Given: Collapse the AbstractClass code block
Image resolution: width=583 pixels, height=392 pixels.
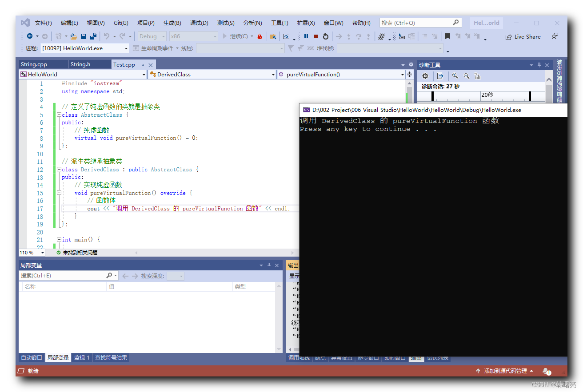Looking at the screenshot, I should point(59,115).
